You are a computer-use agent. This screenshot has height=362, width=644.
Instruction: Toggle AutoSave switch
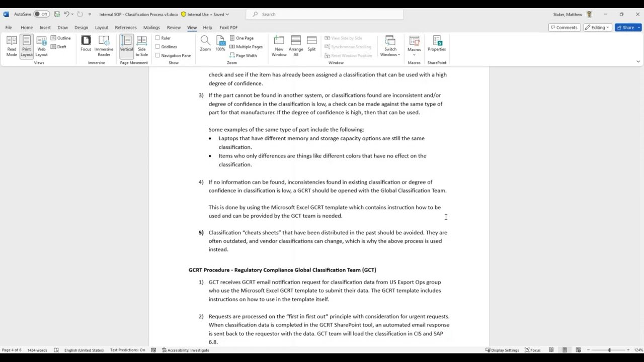click(41, 14)
